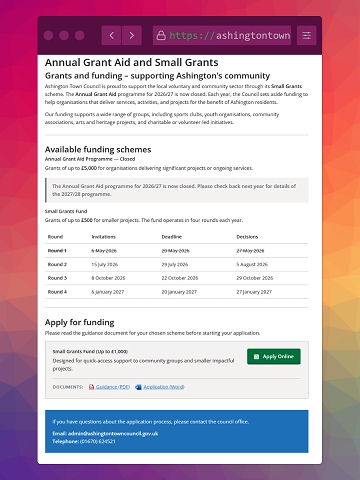The width and height of the screenshot is (360, 480).
Task: Click Annual Grant Aid Programme — Closed label
Action: click(90, 159)
